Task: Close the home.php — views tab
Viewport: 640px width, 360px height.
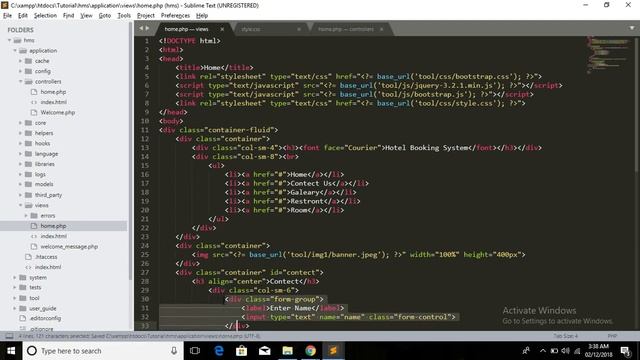Action: (222, 29)
